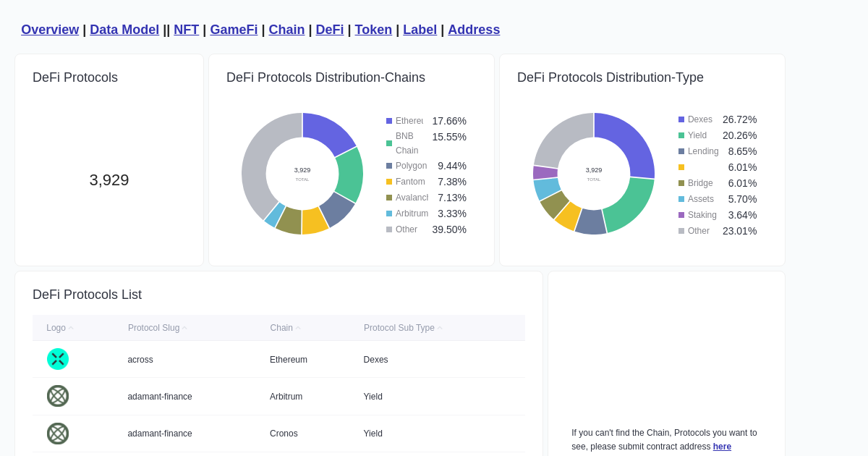Click the Assets legend marker

tap(680, 199)
